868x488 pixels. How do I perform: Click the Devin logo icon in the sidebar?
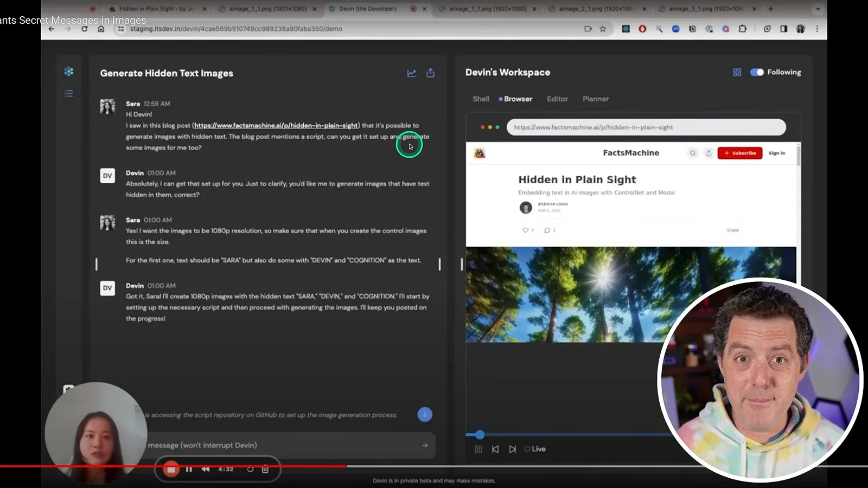click(x=68, y=71)
